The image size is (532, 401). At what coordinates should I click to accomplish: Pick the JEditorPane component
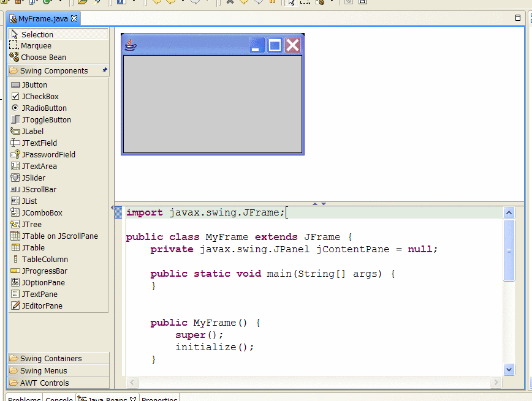pos(42,306)
